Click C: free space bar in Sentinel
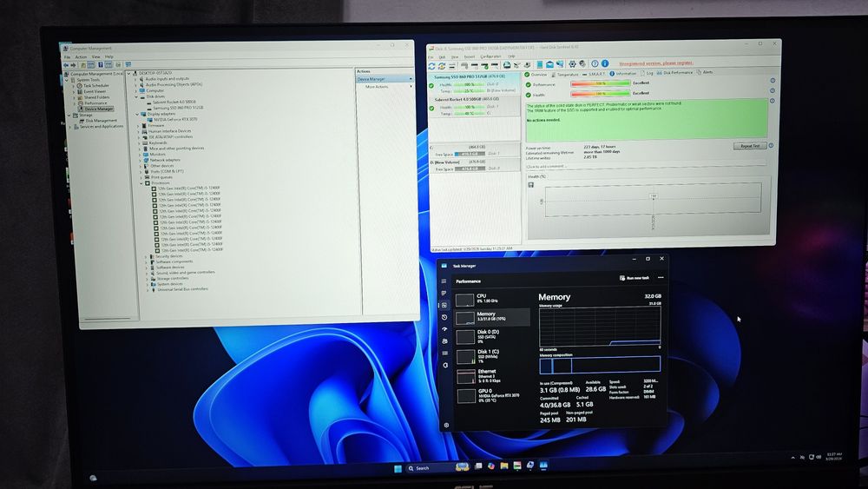 point(470,154)
